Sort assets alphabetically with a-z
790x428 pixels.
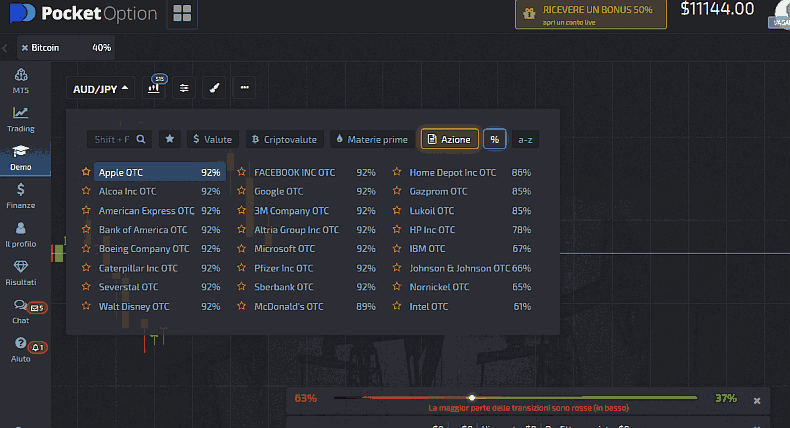525,139
